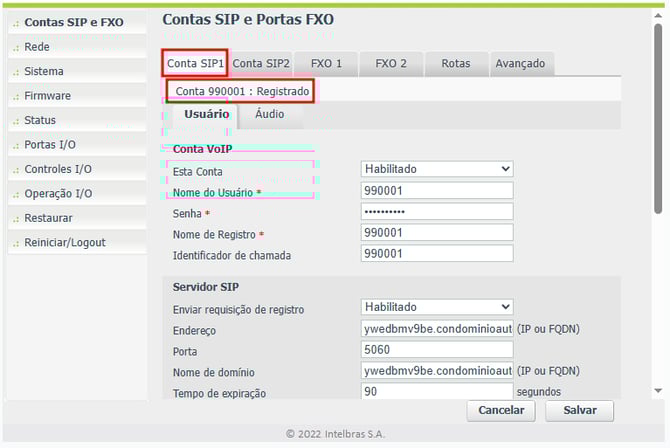Image resolution: width=670 pixels, height=448 pixels.
Task: Open the Rotas tab
Action: pos(455,63)
